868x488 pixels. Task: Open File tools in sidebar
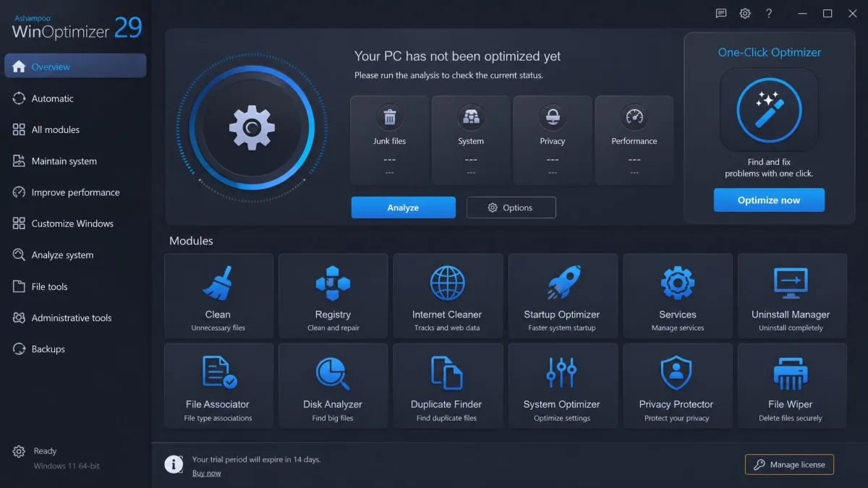(x=75, y=286)
